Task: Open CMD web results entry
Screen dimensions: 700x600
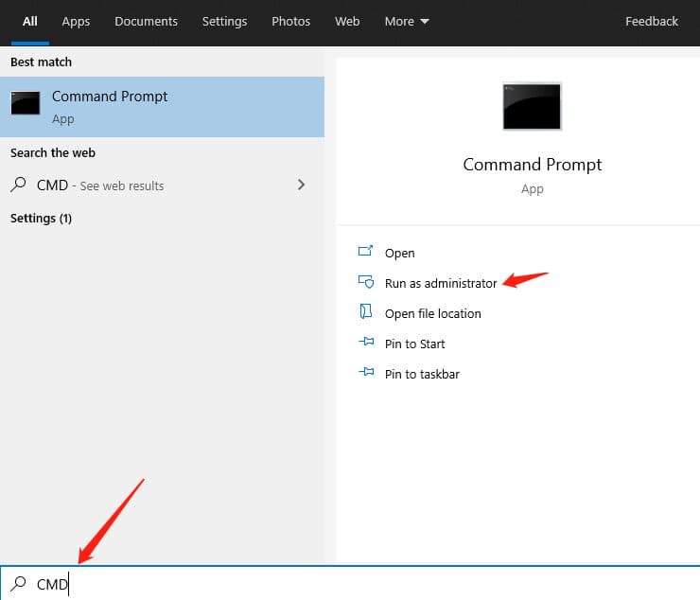Action: pyautogui.click(x=162, y=185)
